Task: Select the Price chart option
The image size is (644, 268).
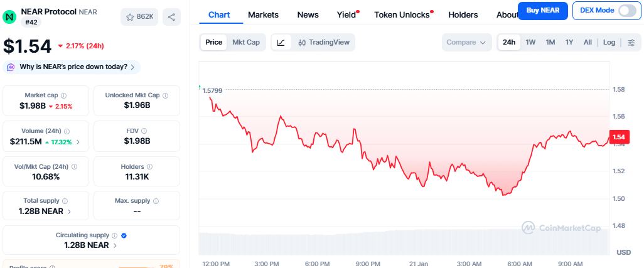Action: tap(213, 42)
